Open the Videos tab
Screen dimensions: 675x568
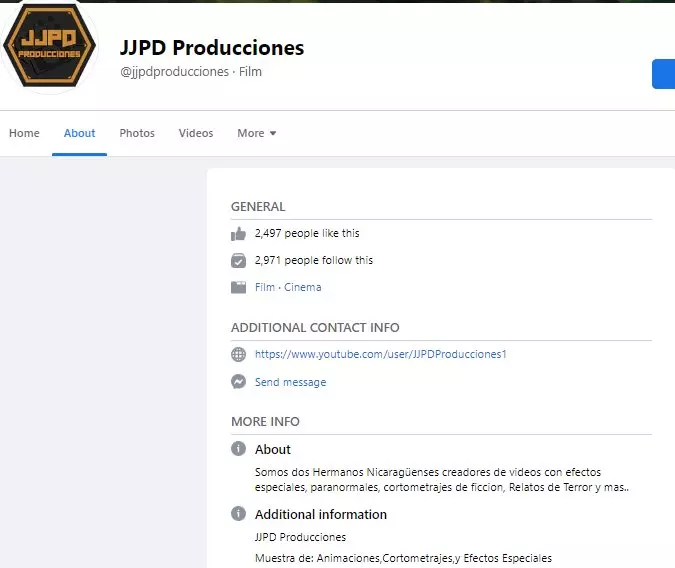(196, 133)
